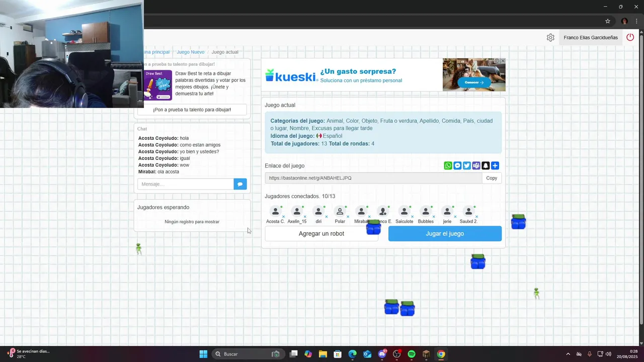Click Acosta C. player avatar
The height and width of the screenshot is (362, 644).
click(x=275, y=212)
